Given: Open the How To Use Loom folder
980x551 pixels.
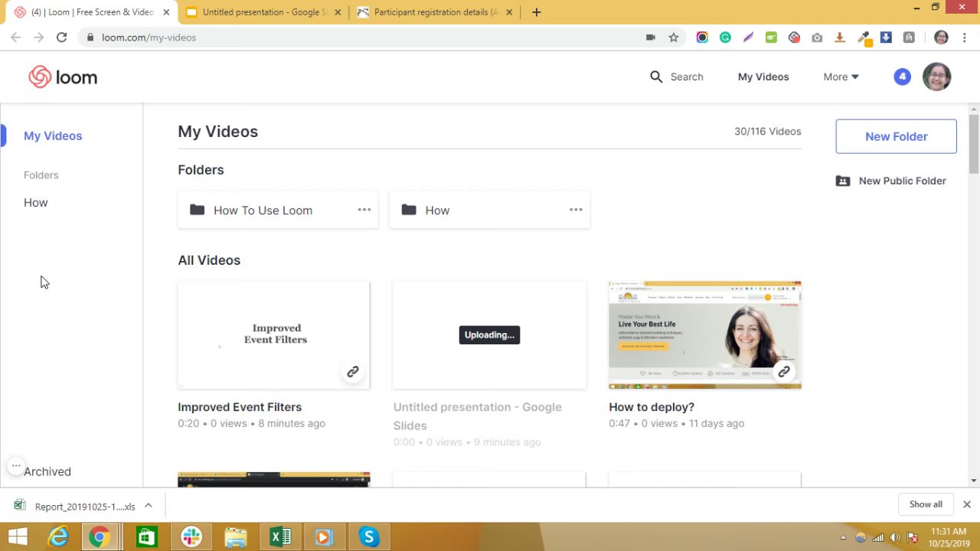Looking at the screenshot, I should tap(278, 210).
